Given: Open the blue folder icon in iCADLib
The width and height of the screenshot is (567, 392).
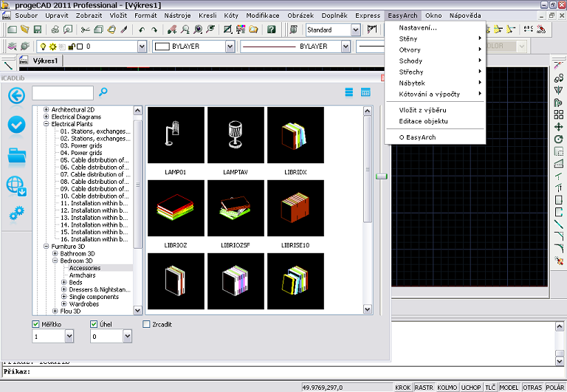Looking at the screenshot, I should point(17,155).
